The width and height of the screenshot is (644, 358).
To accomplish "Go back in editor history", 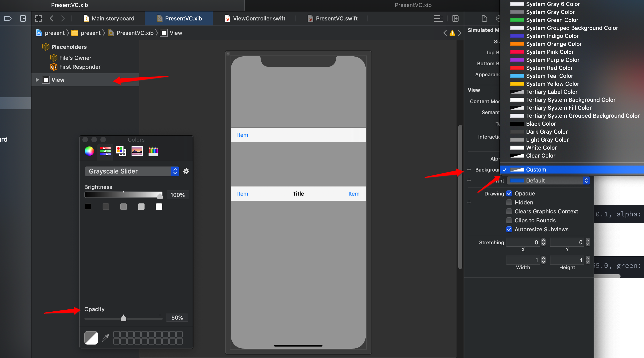I will (51, 18).
